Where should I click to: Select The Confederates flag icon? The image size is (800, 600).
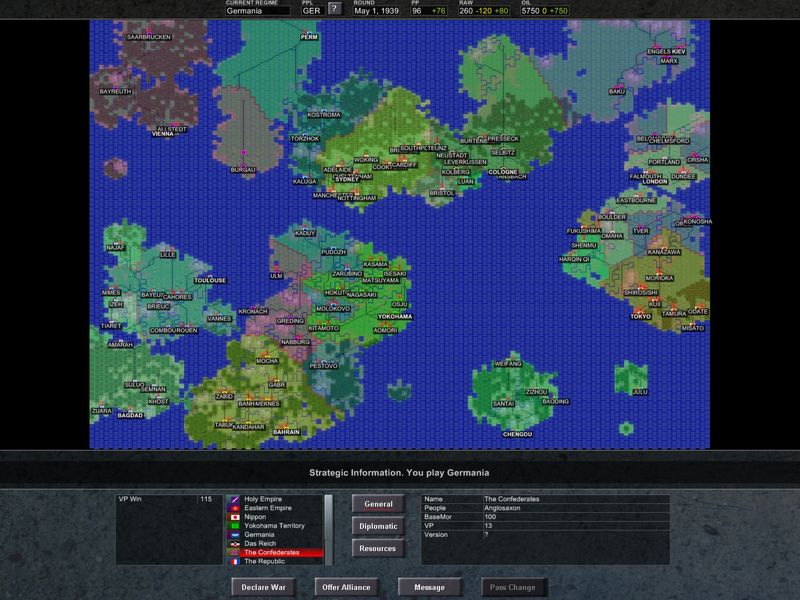(235, 553)
